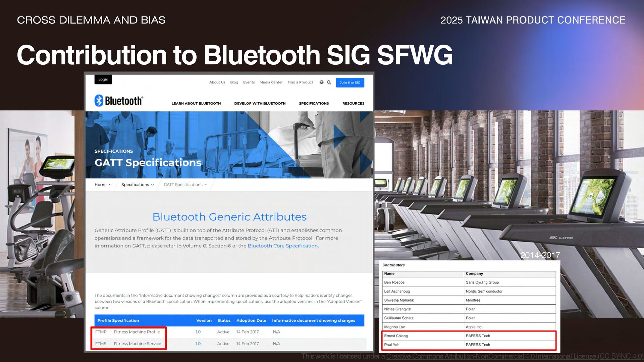This screenshot has width=644, height=362.
Task: Click the Bluetooth logo
Action: [119, 101]
